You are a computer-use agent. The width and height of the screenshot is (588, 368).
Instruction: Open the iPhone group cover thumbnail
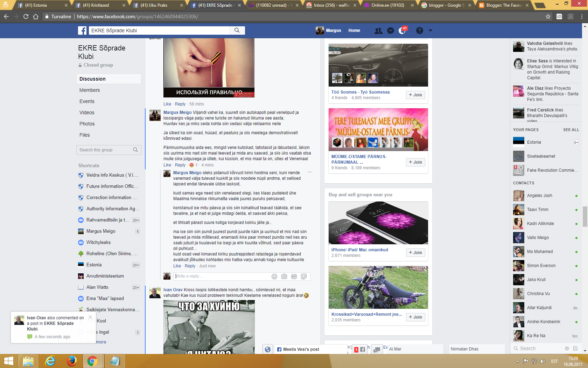click(x=378, y=223)
